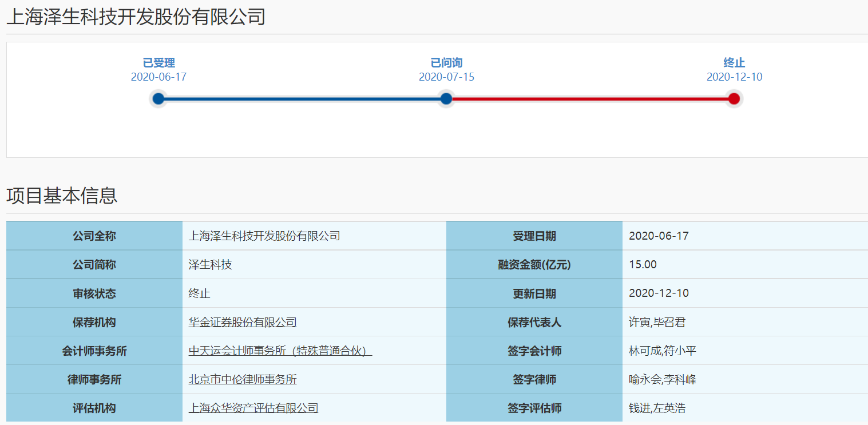Click the 审核状态 header cell
868x425 pixels.
point(94,293)
